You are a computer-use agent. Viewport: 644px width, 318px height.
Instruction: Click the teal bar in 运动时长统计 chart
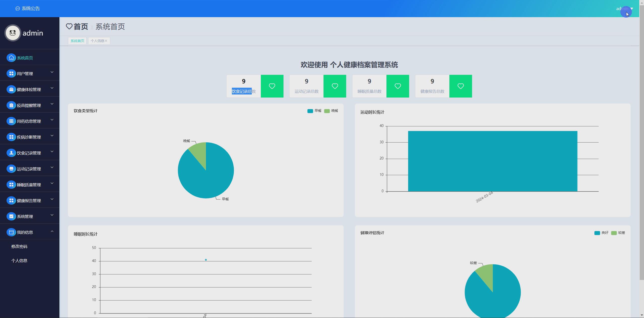pos(492,161)
